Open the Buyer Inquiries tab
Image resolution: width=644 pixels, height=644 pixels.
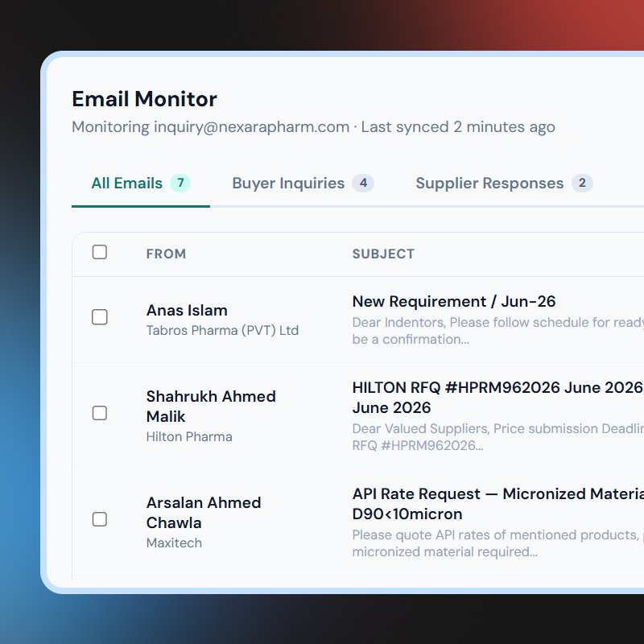tap(303, 184)
